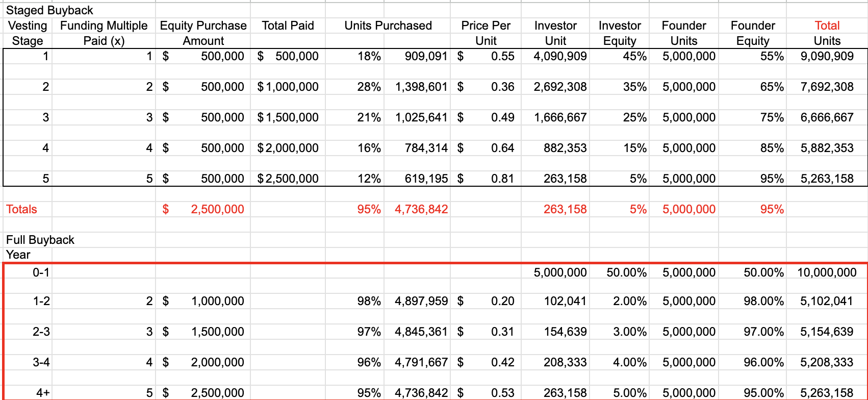Click the "Staged Buyback" title cell
Viewport: 868px width, 400px height.
[x=49, y=10]
